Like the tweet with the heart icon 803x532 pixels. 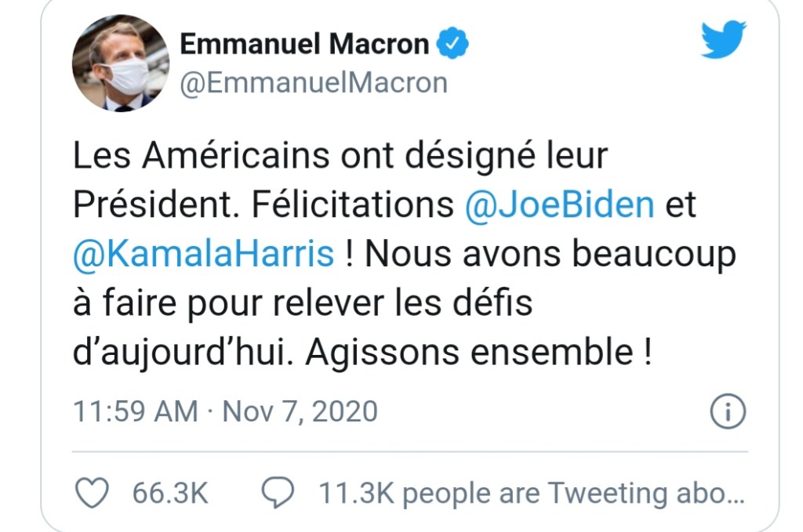[x=91, y=493]
